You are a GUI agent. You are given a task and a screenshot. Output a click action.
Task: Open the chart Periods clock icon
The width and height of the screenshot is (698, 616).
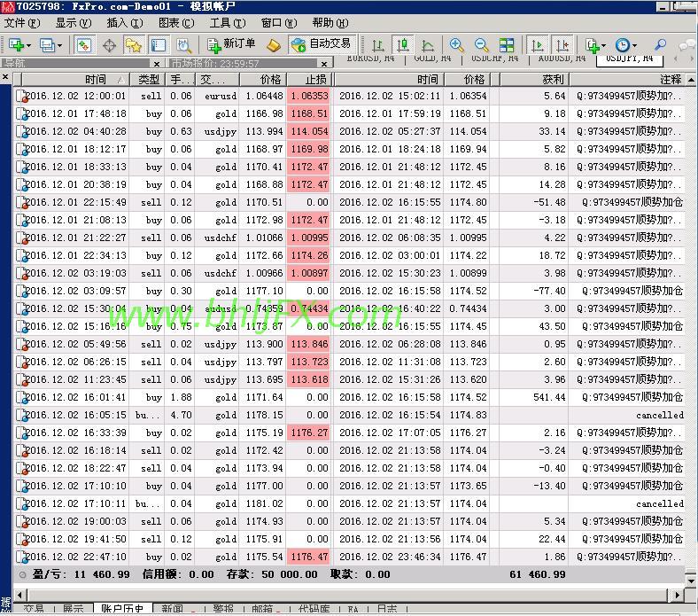tap(623, 45)
